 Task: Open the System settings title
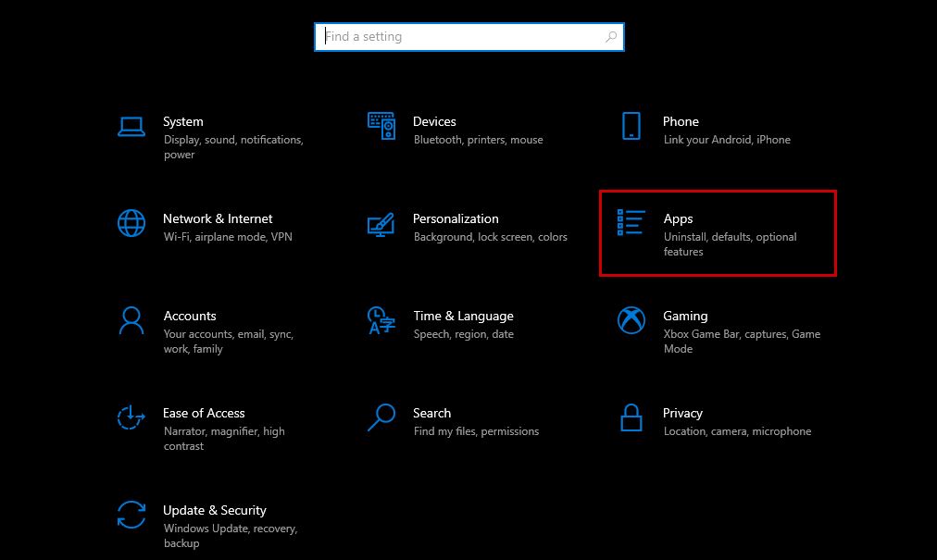(182, 121)
